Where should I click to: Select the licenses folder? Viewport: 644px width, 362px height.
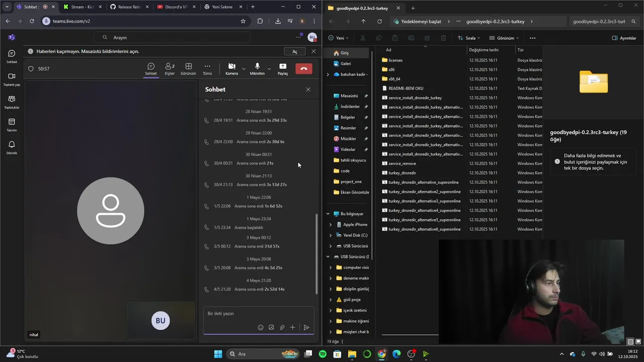coord(395,60)
